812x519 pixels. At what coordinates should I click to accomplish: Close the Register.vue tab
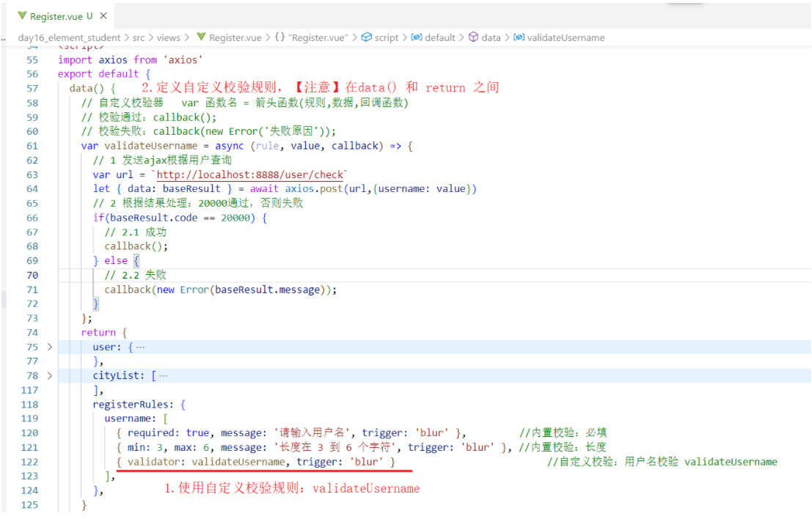click(x=103, y=16)
